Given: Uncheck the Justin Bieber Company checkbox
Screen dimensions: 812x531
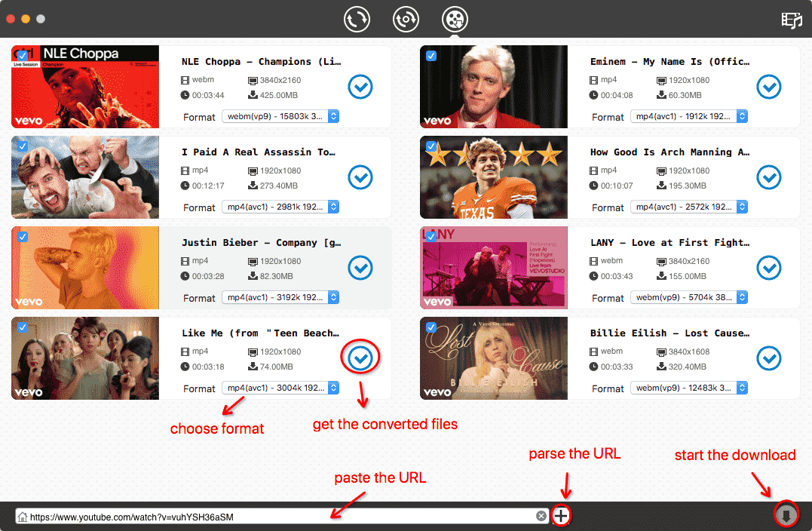Looking at the screenshot, I should coord(23,237).
